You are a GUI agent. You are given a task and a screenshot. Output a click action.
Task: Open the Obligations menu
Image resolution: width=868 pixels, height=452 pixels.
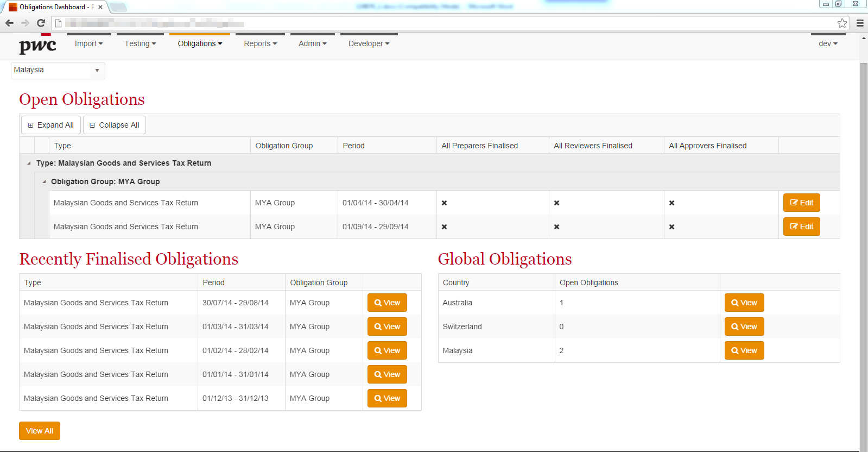coord(200,43)
